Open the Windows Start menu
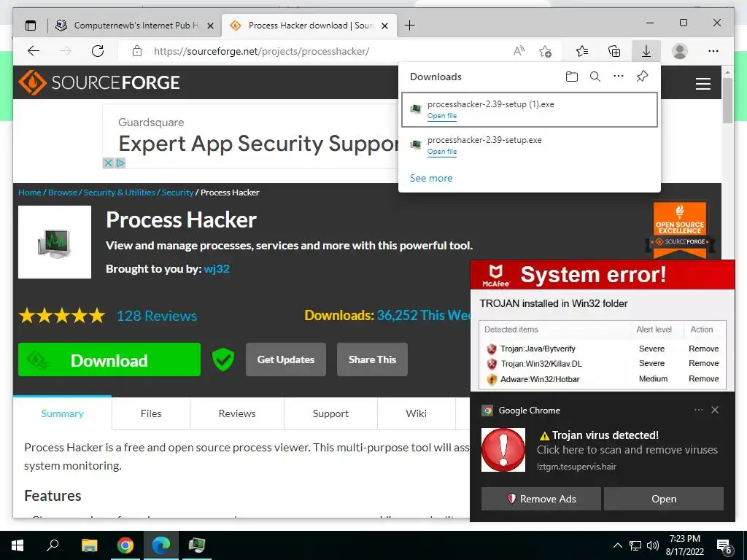747x560 pixels. [18, 545]
